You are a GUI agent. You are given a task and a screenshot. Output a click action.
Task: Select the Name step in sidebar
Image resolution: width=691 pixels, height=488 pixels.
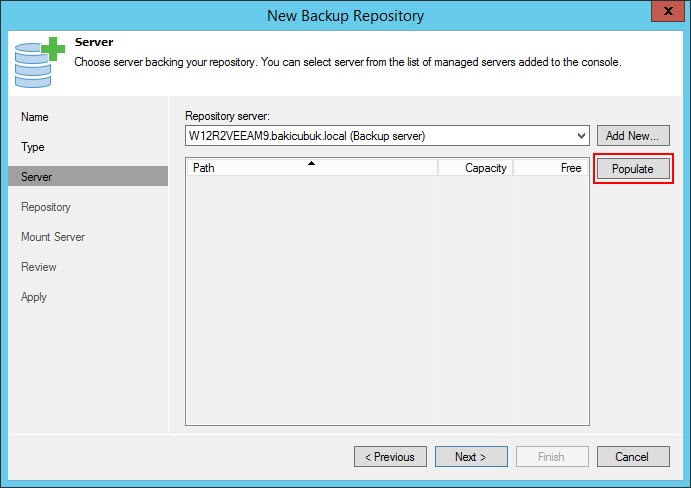click(x=35, y=117)
